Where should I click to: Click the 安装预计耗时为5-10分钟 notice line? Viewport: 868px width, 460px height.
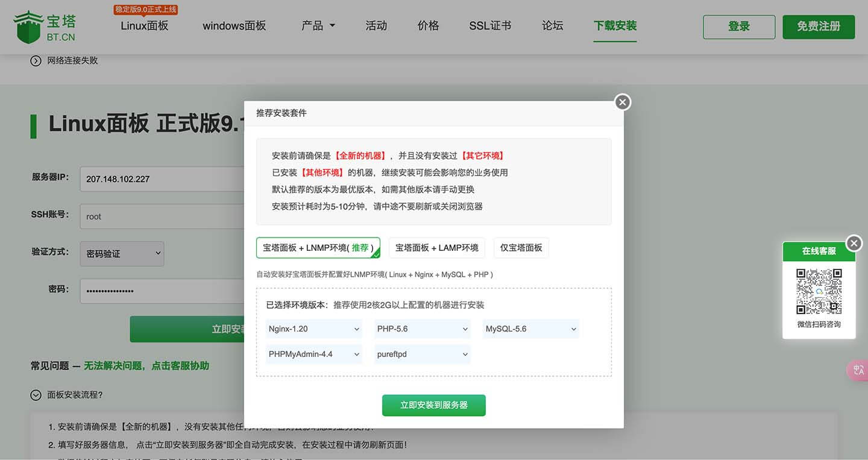pyautogui.click(x=377, y=206)
